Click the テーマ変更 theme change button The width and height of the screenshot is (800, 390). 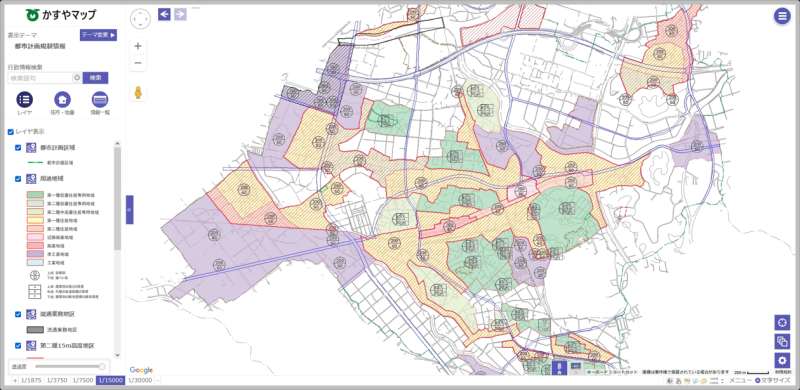pos(98,35)
